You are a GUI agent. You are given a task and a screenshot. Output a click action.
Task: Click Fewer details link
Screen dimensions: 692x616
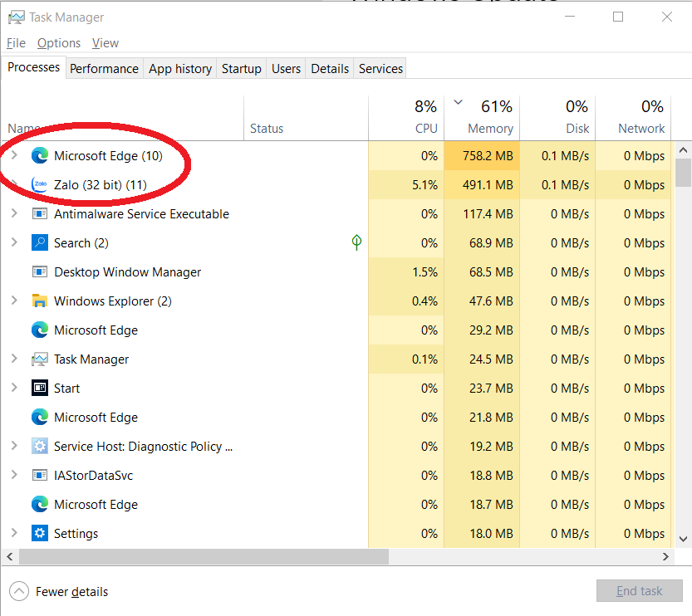(72, 592)
